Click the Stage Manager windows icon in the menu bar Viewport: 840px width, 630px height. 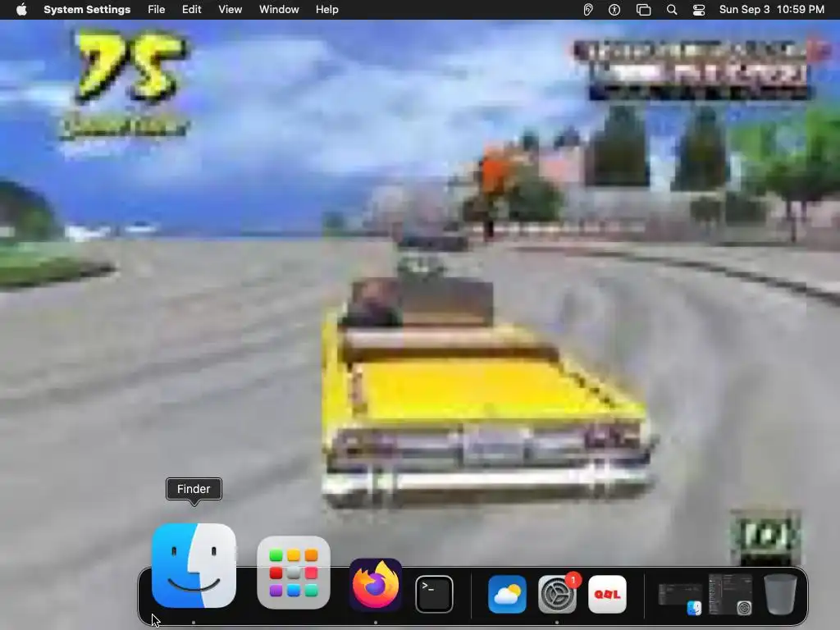643,10
